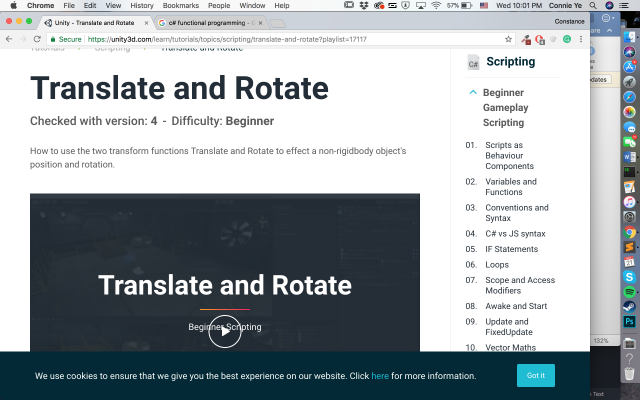Open lesson 01 Scripts as Behaviour Components
This screenshot has height=400, width=640.
coord(509,156)
